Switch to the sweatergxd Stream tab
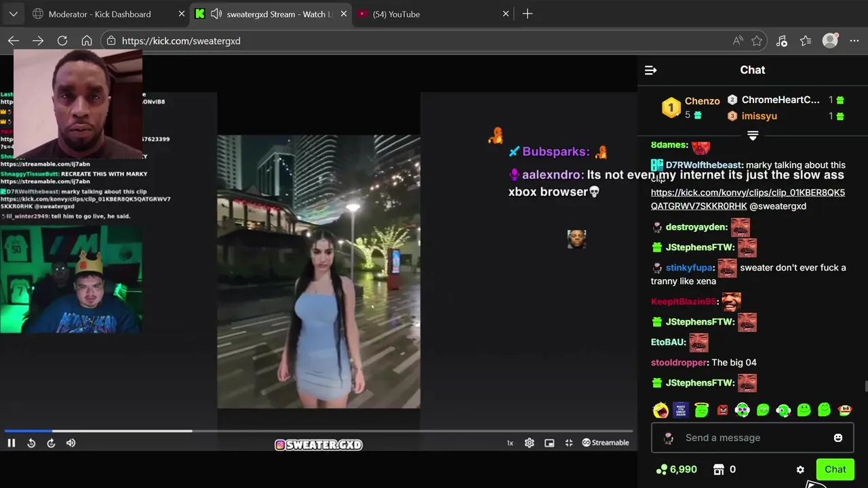 (x=271, y=14)
